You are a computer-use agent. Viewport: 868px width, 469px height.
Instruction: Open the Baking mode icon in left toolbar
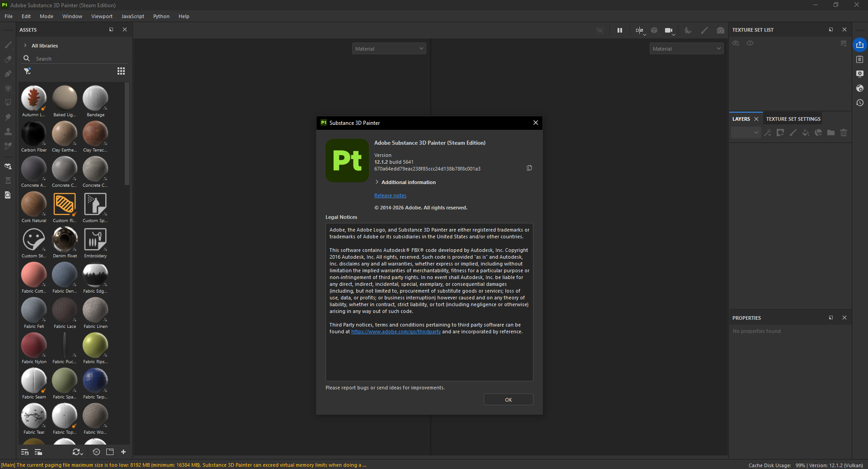8,166
